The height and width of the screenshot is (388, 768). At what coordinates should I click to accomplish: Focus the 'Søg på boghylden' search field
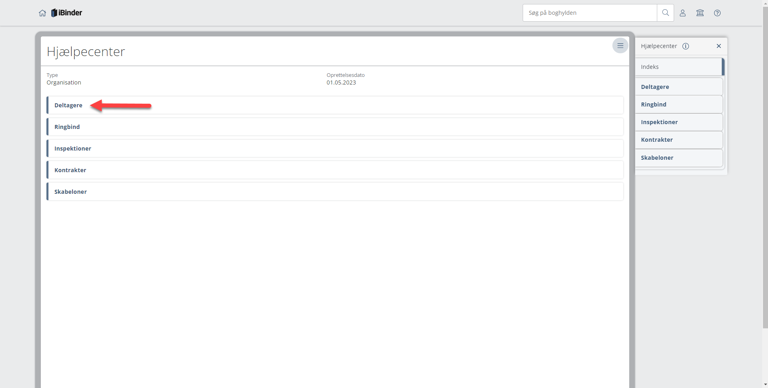point(590,13)
